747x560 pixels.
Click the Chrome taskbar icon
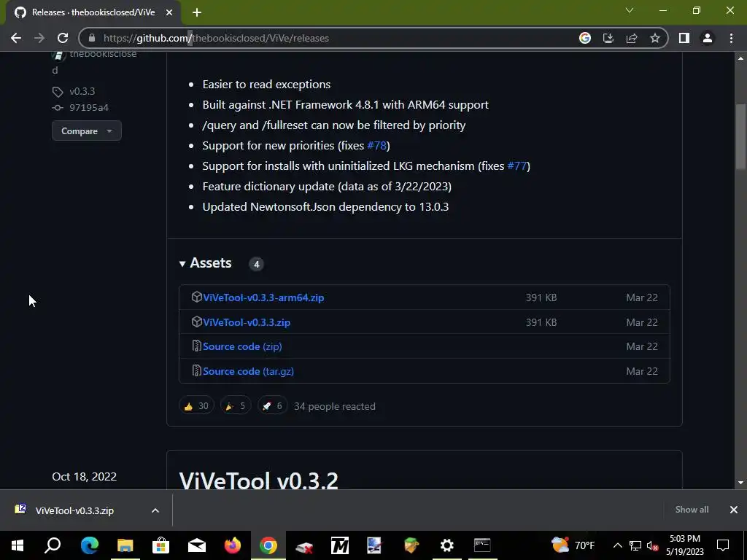point(268,545)
